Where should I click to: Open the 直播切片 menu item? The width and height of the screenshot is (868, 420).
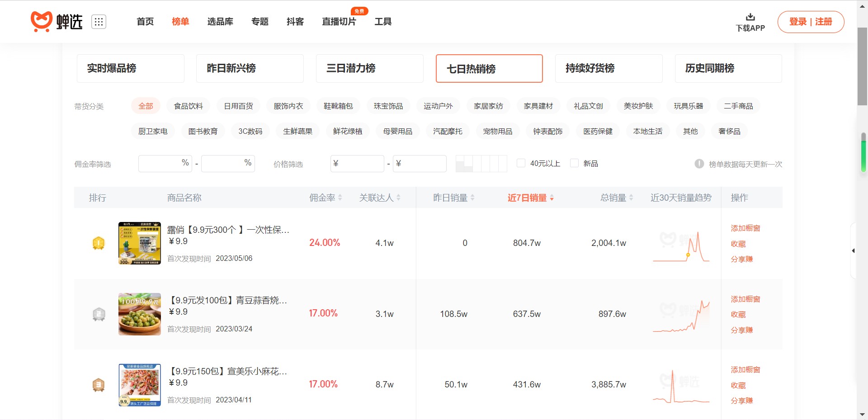[x=340, y=21]
